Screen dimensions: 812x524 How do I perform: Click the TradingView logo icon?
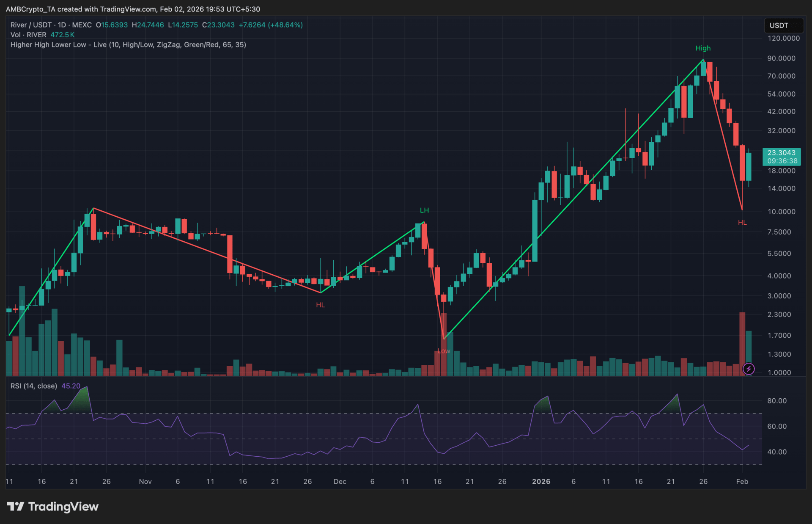15,506
